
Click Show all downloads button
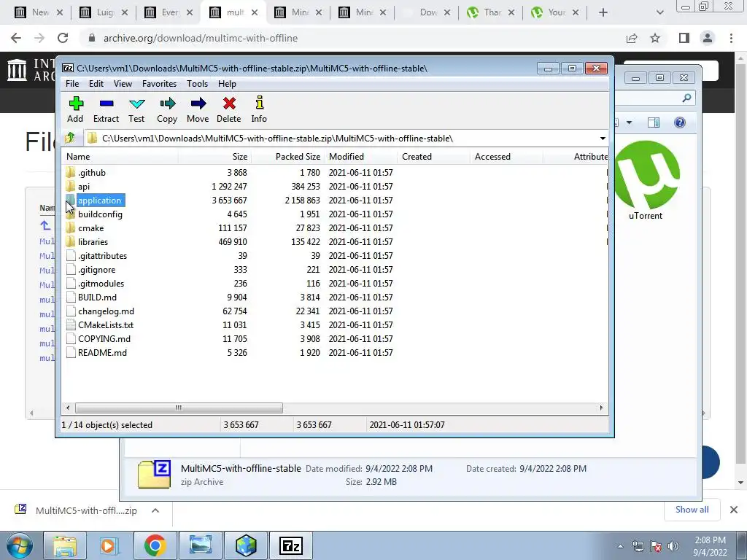click(x=692, y=510)
